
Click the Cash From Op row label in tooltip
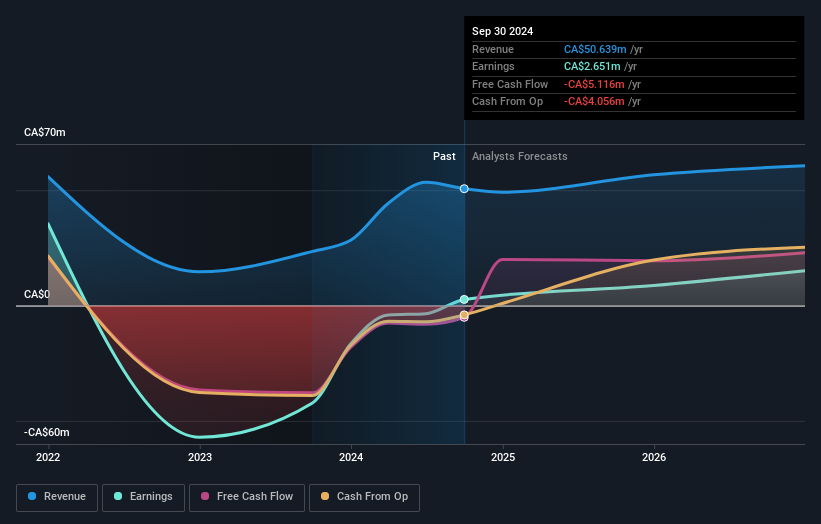tap(507, 102)
